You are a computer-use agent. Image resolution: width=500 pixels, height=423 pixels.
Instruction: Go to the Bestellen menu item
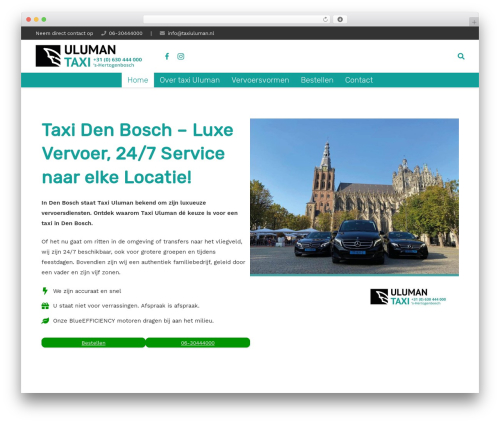pos(317,80)
